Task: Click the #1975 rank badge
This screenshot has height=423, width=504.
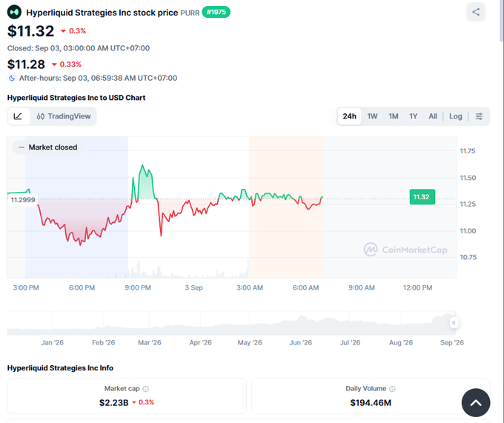Action: coord(216,12)
